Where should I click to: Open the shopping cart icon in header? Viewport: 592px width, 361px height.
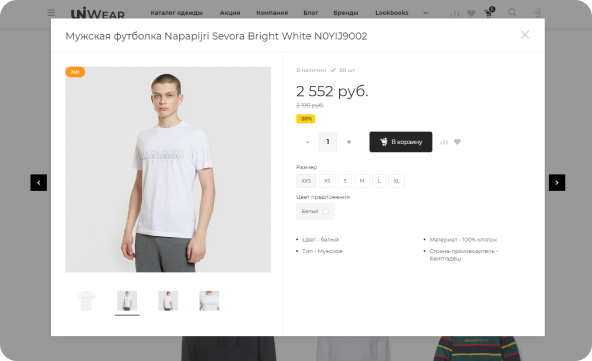click(489, 13)
